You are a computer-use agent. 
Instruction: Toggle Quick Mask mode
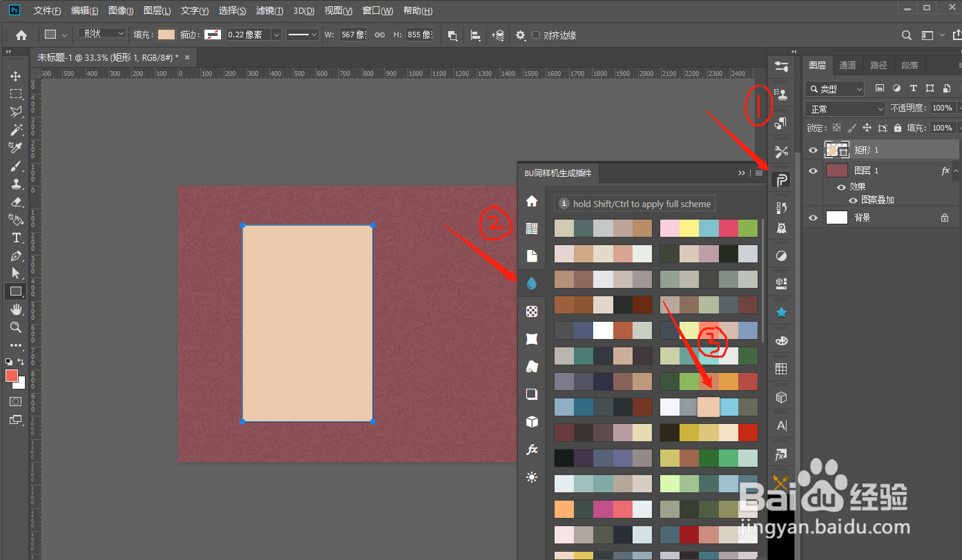(15, 401)
